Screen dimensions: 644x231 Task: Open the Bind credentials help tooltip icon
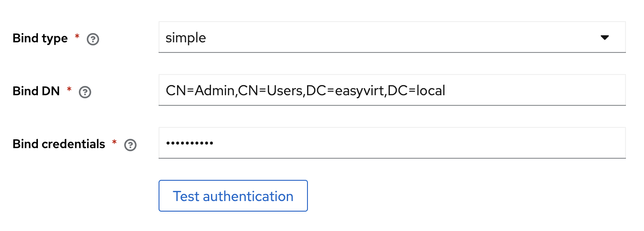pos(130,145)
